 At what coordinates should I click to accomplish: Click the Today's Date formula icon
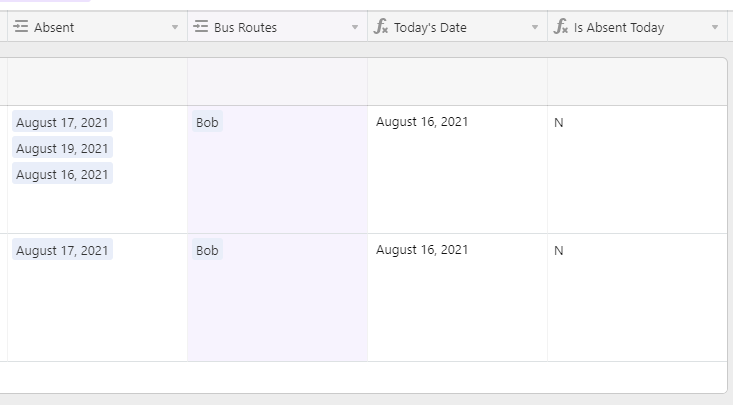pyautogui.click(x=381, y=27)
